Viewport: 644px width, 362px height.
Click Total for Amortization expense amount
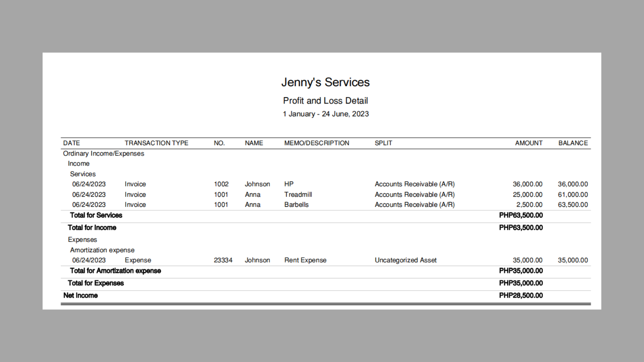click(x=521, y=271)
